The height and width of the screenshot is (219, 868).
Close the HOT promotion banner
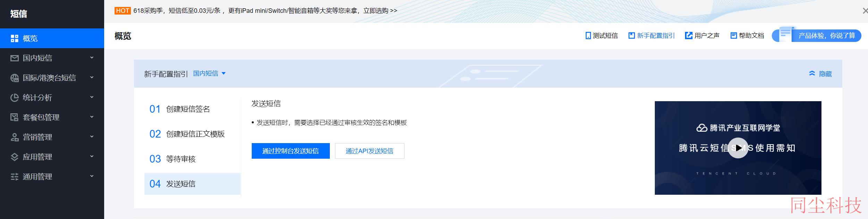(865, 11)
